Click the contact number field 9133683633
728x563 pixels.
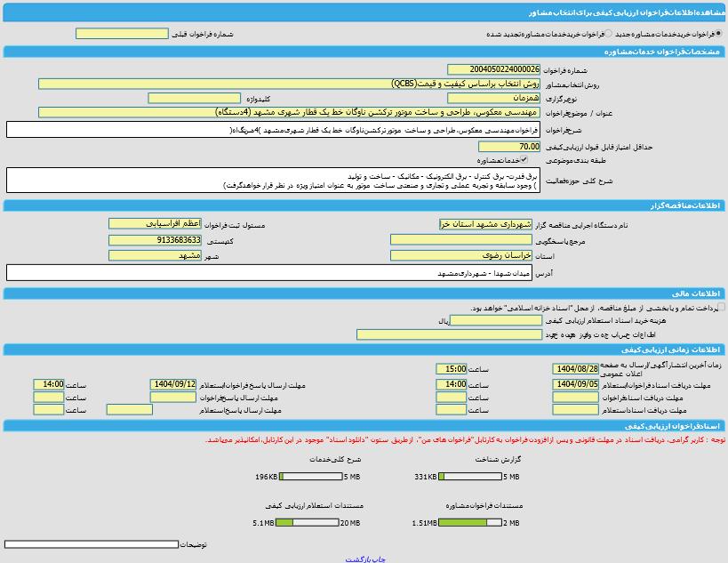click(x=156, y=240)
